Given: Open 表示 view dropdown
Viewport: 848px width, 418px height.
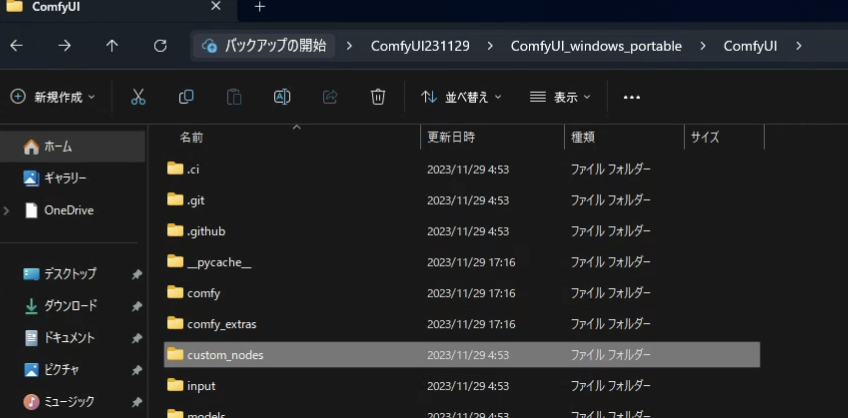Looking at the screenshot, I should point(560,97).
